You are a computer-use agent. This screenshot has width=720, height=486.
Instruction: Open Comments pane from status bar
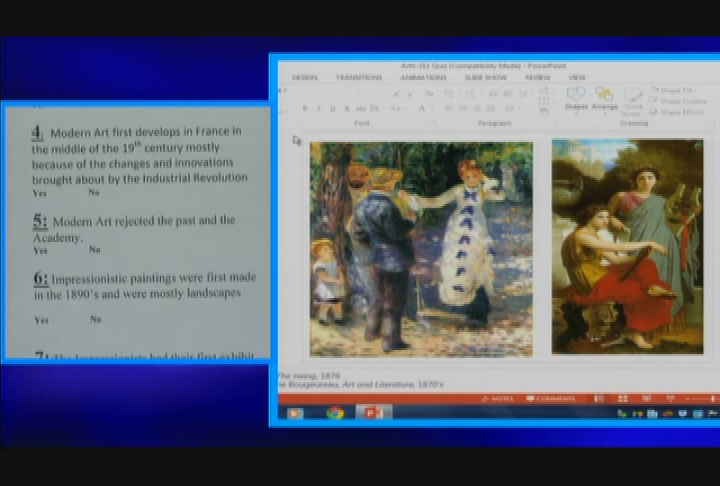pos(551,399)
